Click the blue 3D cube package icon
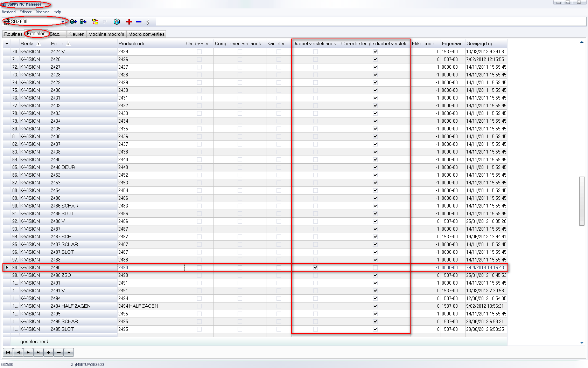Viewport: 588px width, 368px height. coord(117,22)
